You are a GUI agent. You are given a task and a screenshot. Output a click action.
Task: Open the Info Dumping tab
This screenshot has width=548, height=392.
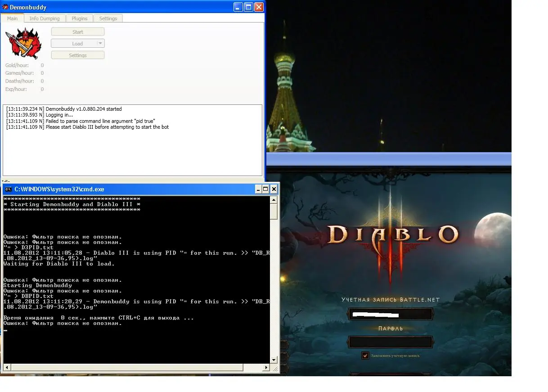point(45,18)
